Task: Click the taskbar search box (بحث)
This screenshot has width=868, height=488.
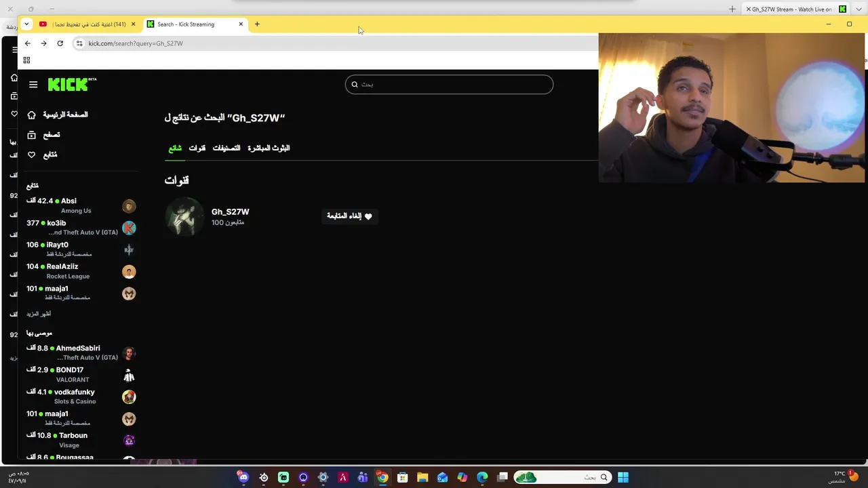Action: [563, 477]
